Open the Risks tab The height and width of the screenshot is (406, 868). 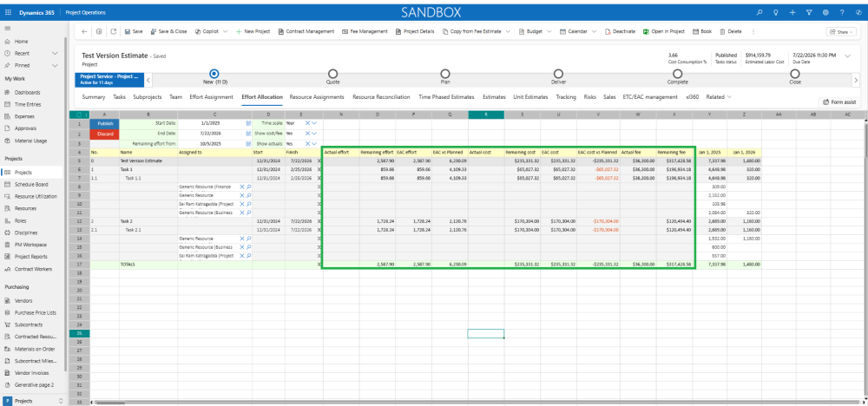(589, 97)
